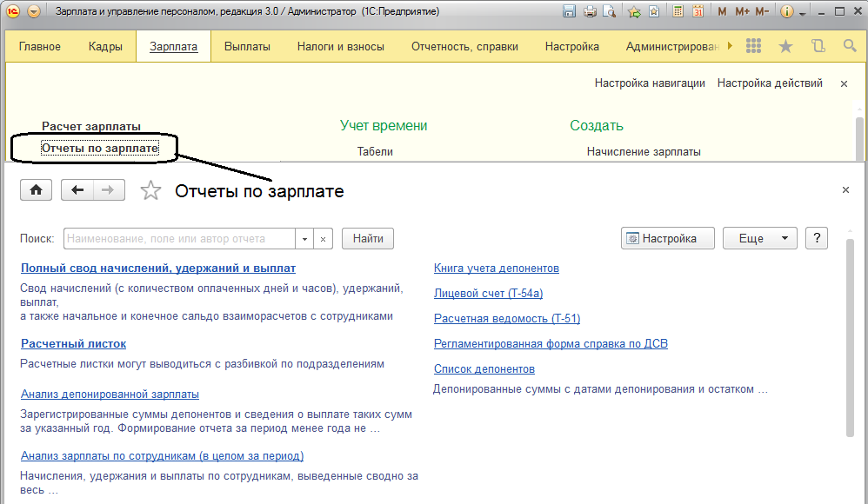Open the Отчетность, справки section
This screenshot has width=868, height=504.
pos(464,46)
